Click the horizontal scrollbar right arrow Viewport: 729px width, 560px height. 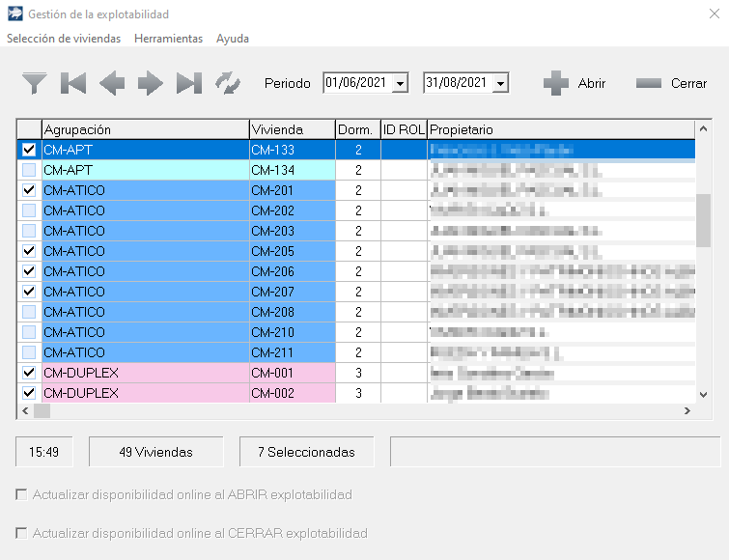click(687, 410)
